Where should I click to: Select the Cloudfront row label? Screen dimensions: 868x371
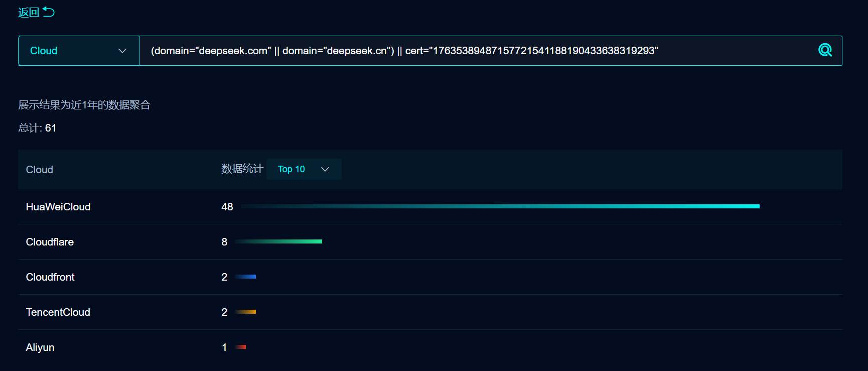pyautogui.click(x=50, y=277)
